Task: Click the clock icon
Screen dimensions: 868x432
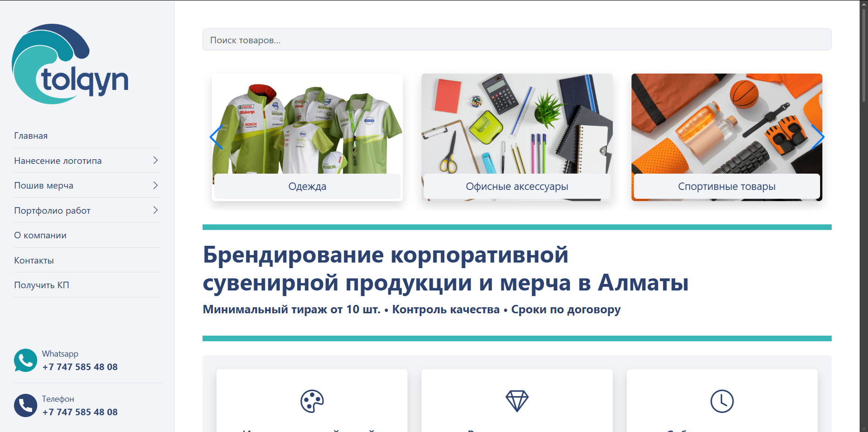Action: pyautogui.click(x=722, y=401)
